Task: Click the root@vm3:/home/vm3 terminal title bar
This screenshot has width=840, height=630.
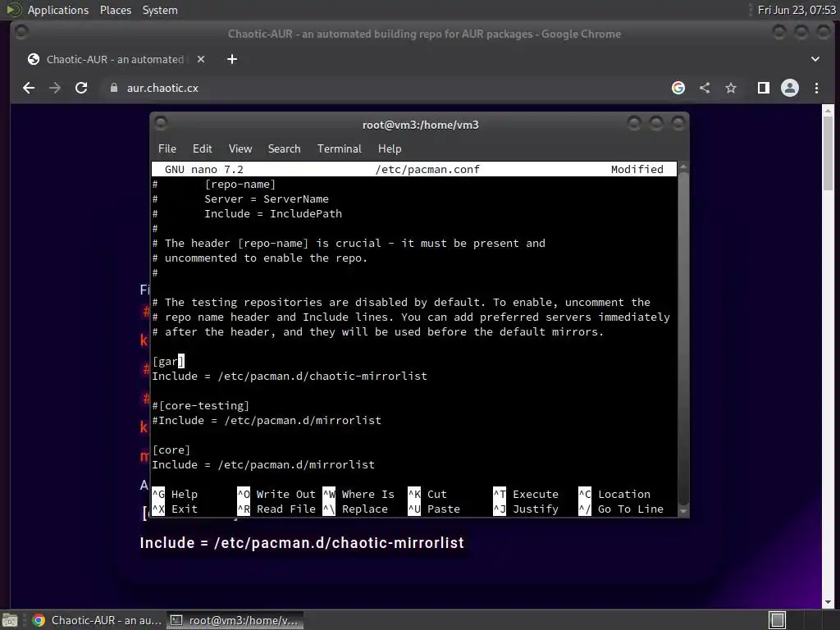Action: [420, 125]
